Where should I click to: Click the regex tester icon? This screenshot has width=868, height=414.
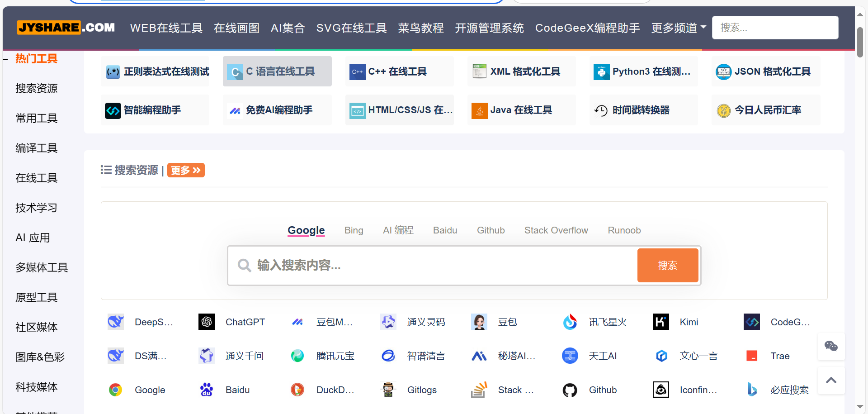point(113,71)
